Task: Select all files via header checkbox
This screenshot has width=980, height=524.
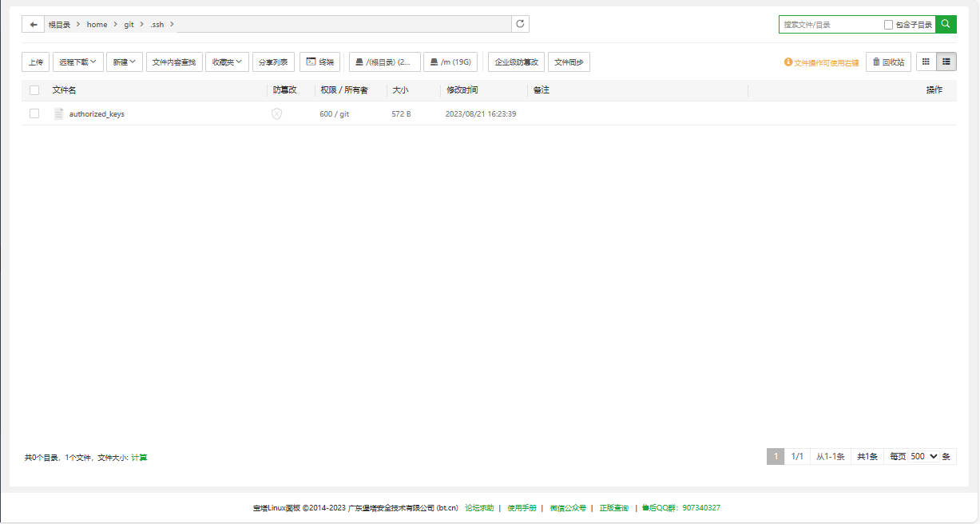Action: coord(34,90)
